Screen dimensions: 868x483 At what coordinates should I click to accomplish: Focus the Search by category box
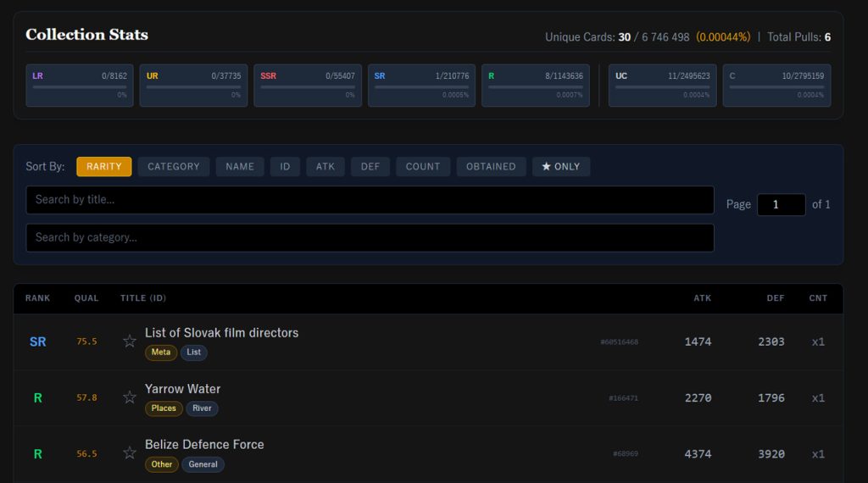tap(370, 237)
